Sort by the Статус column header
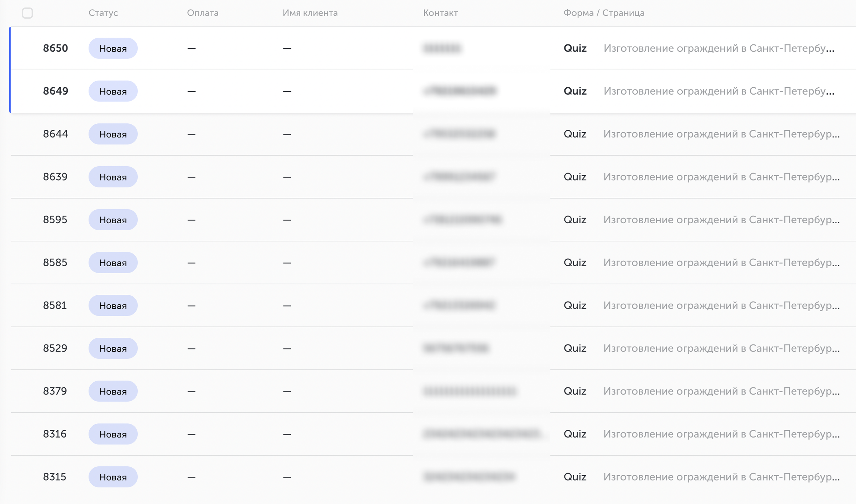 click(x=103, y=13)
